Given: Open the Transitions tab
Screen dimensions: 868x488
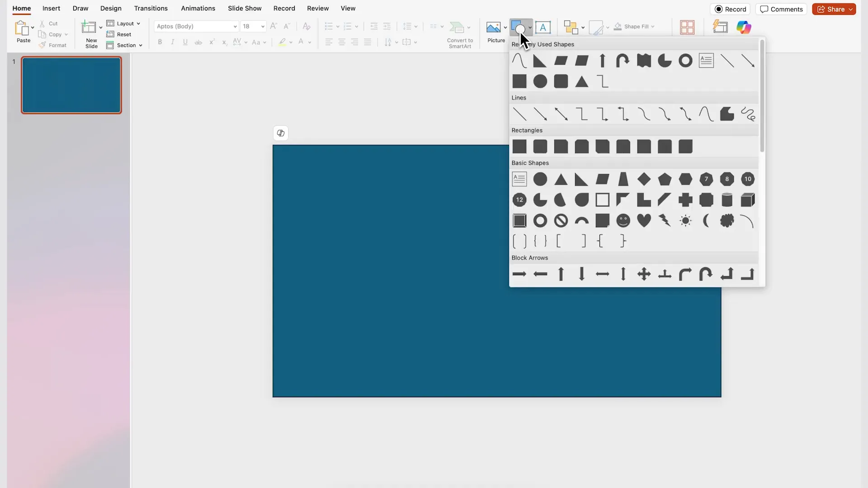Looking at the screenshot, I should click(151, 8).
